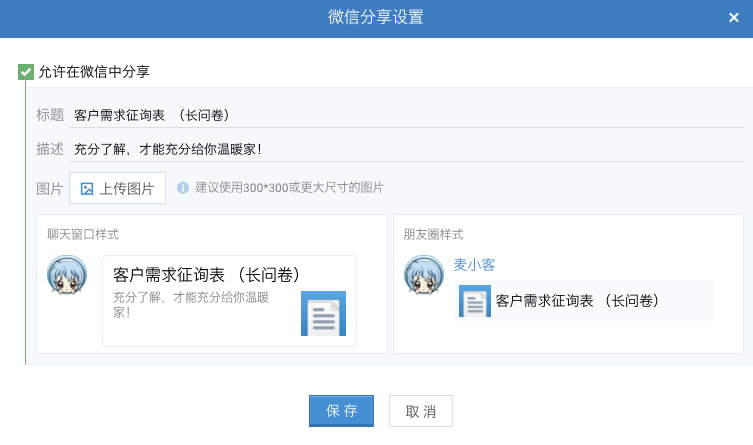Click the avatar in chat window preview

click(67, 275)
